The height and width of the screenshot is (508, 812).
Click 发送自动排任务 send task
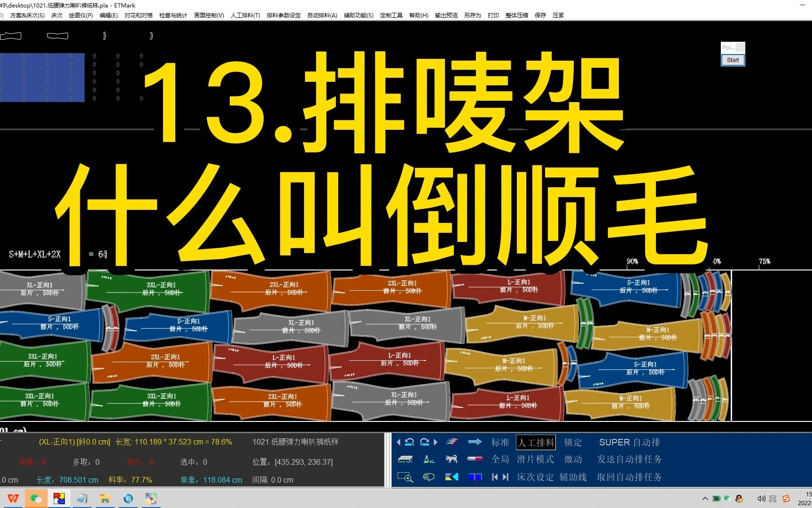coord(630,459)
